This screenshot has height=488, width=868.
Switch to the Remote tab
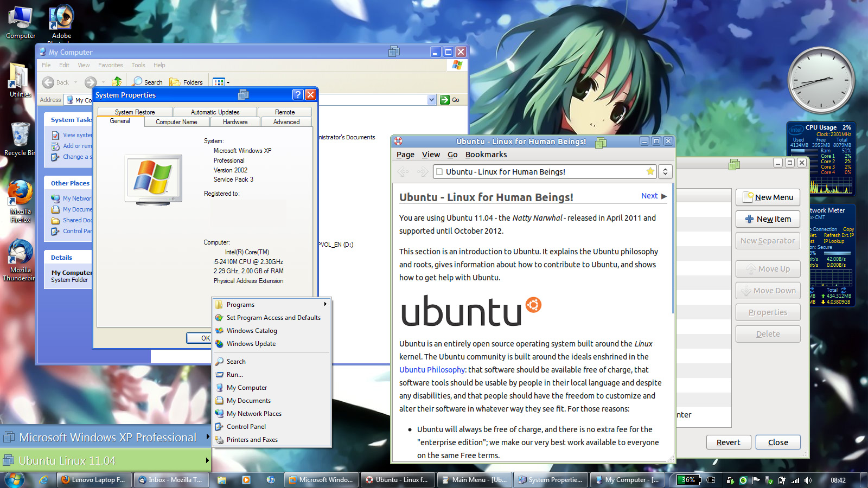click(285, 112)
